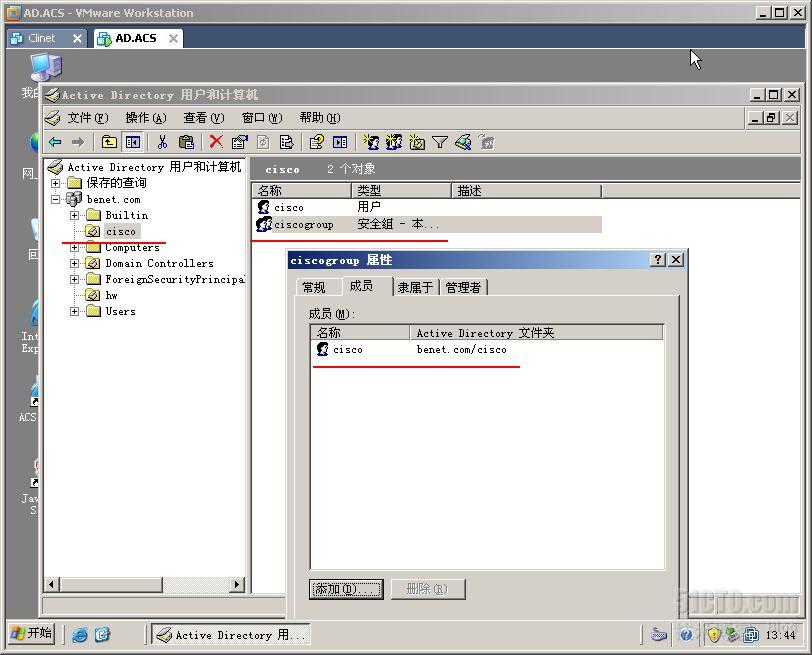This screenshot has height=655, width=812.
Task: Click the Create new user icon
Action: [x=371, y=142]
